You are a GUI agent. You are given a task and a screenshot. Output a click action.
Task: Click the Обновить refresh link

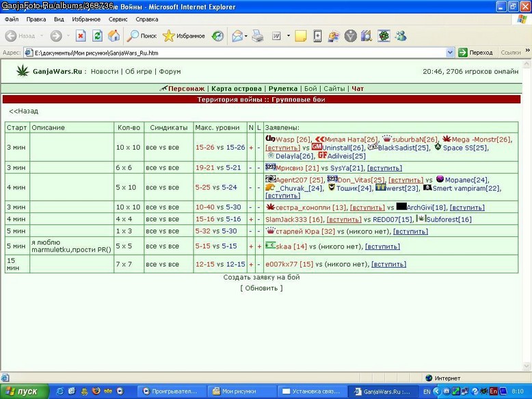(262, 288)
